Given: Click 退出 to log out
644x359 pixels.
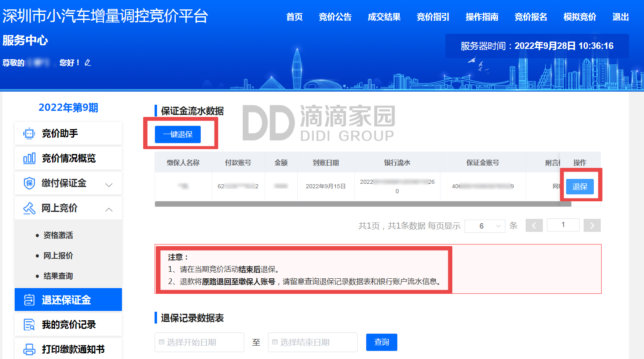Looking at the screenshot, I should (x=621, y=17).
